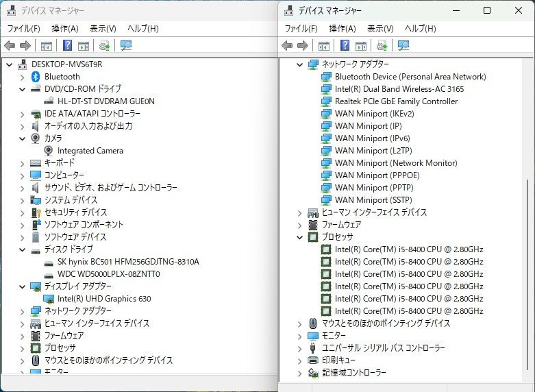
Task: Click display adapter icon beside Intel(R) UHD Graphics 630
Action: coord(49,299)
